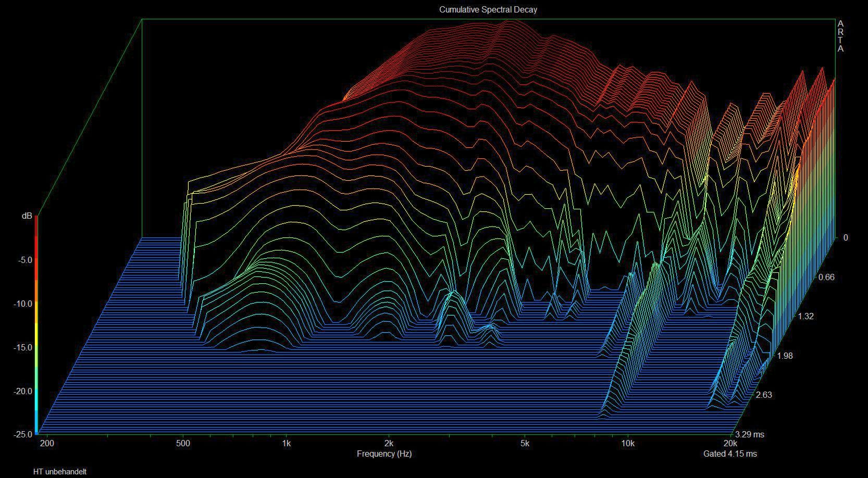Screen dimensions: 868x478
Task: Click the 200 frequency axis label
Action: click(x=47, y=444)
